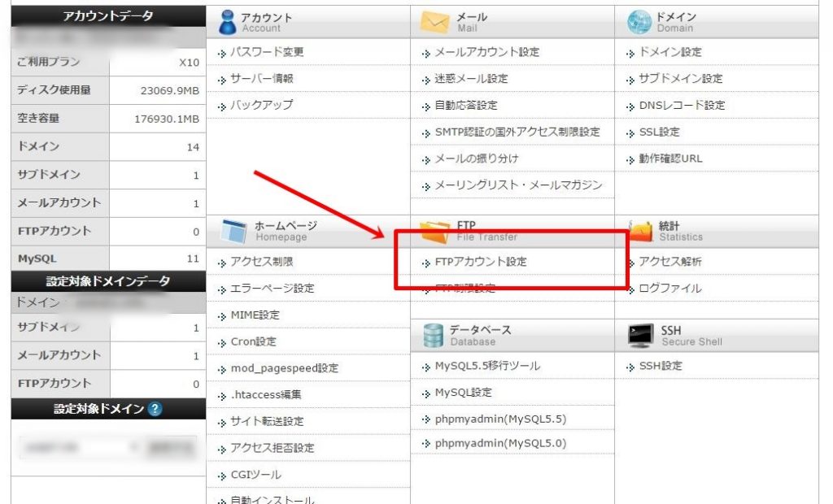Open サイト転送設定
This screenshot has width=833, height=504.
(x=267, y=421)
